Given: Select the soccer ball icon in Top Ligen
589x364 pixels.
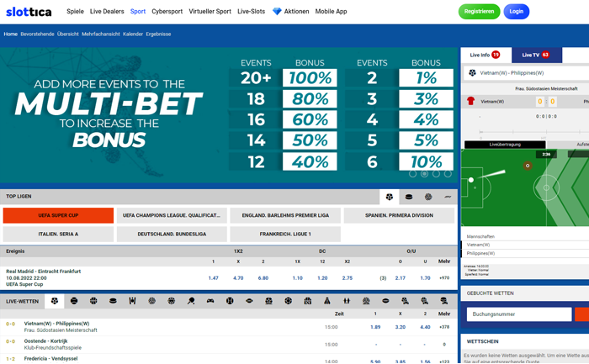Looking at the screenshot, I should pos(389,197).
